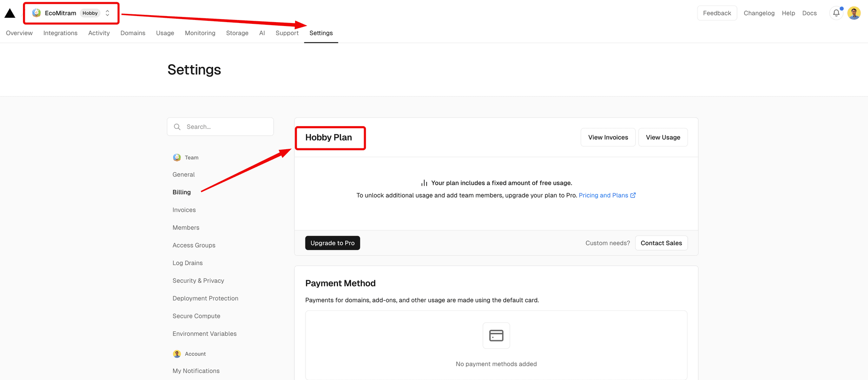Open Environment Variables settings section
This screenshot has height=380, width=868.
pyautogui.click(x=204, y=334)
